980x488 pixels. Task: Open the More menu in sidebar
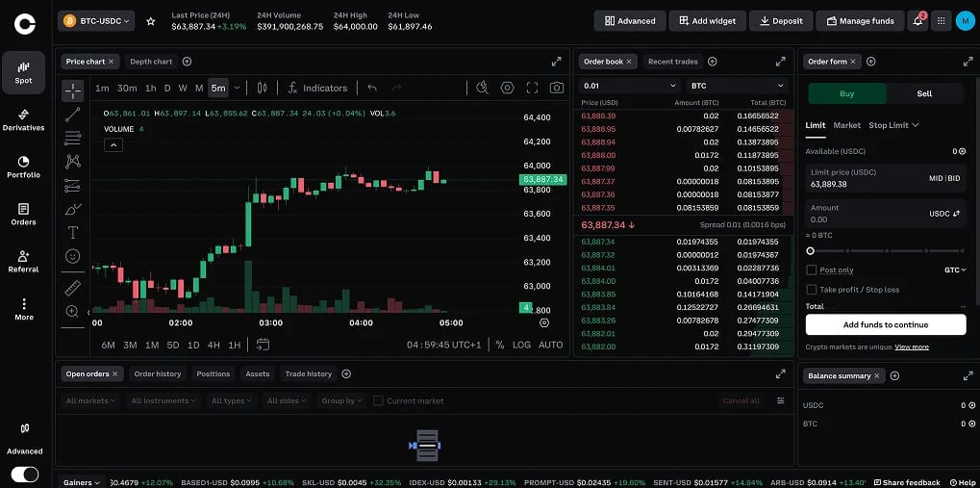(24, 309)
